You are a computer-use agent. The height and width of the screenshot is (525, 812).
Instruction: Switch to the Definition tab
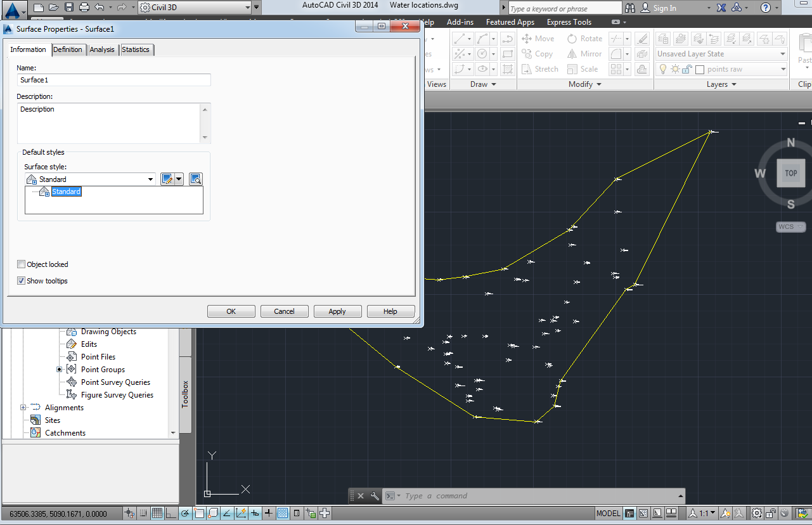[68, 49]
